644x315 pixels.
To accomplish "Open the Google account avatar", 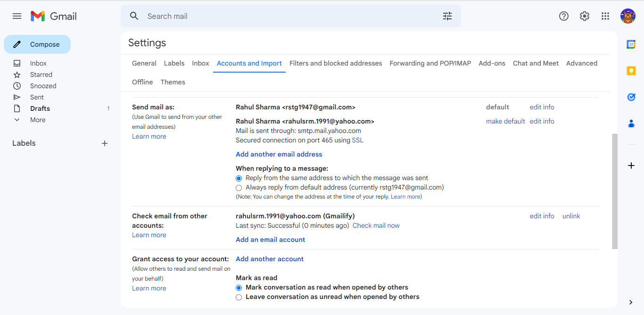I will pyautogui.click(x=628, y=16).
